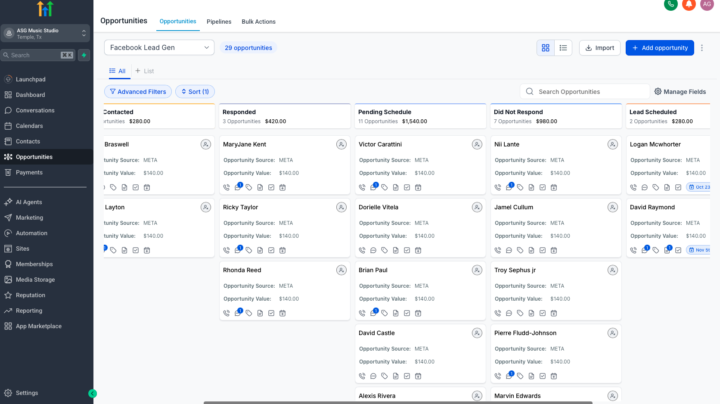Image resolution: width=720 pixels, height=404 pixels.
Task: Switch to board grid view
Action: click(545, 47)
